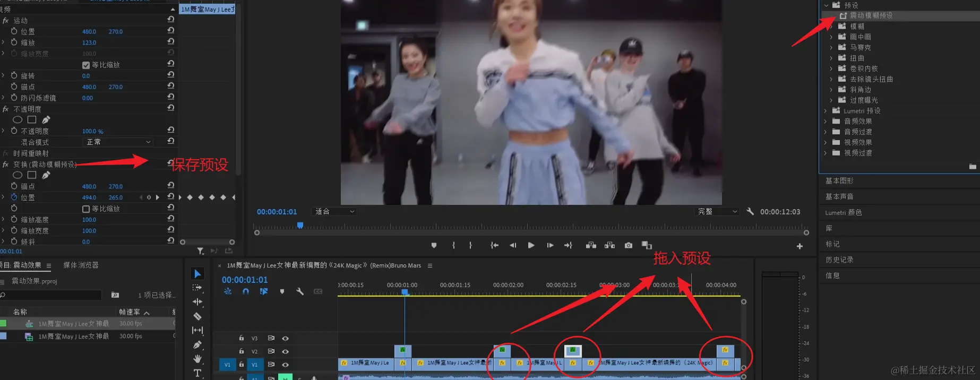The width and height of the screenshot is (980, 380).
Task: Toggle V1 track output eye
Action: coord(285,365)
